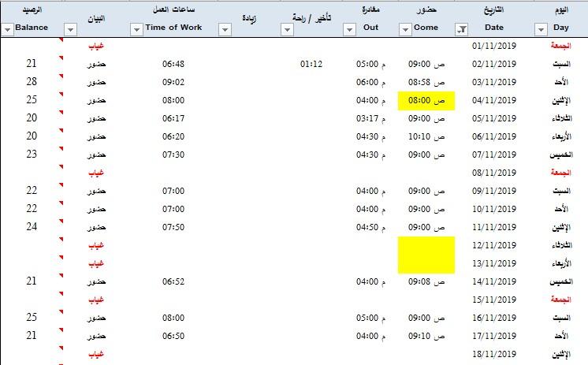588x365 pixels.
Task: Select حضور status cell for 04/11/2019
Action: click(96, 101)
